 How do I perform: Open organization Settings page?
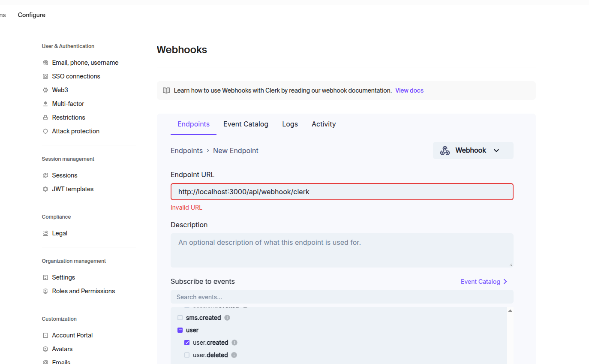coord(63,277)
